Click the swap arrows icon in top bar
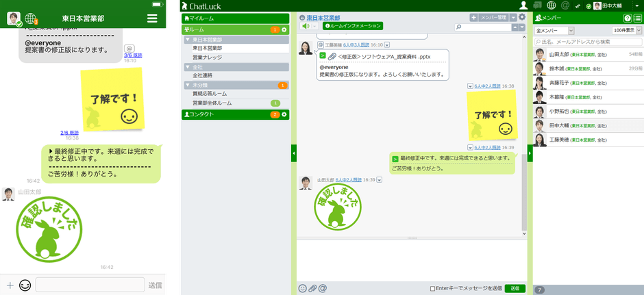The image size is (644, 295). click(579, 5)
